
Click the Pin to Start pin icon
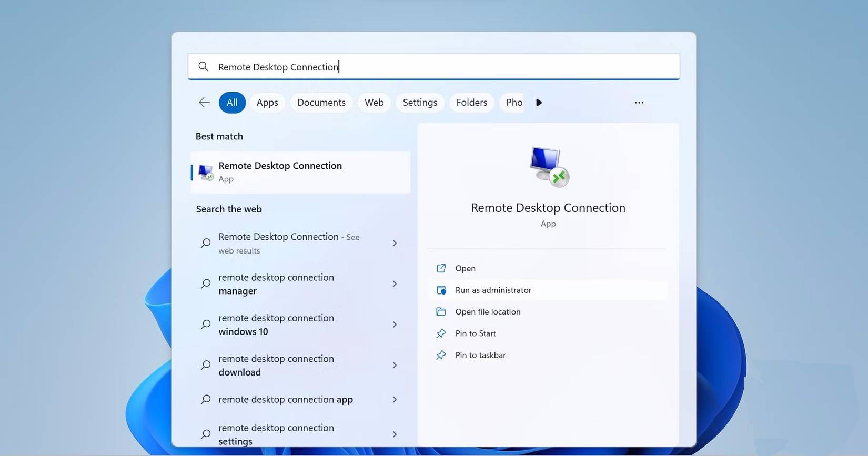pyautogui.click(x=441, y=333)
